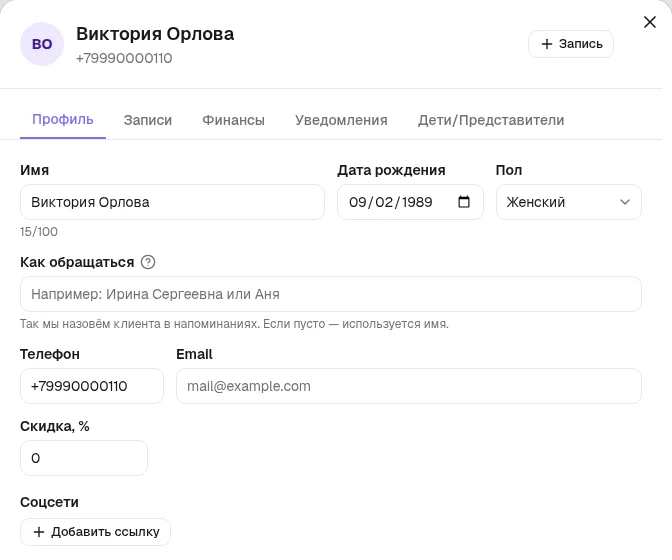Viewport: 672px width, 560px height.
Task: Focus the Как обращаться input field
Action: pos(330,294)
